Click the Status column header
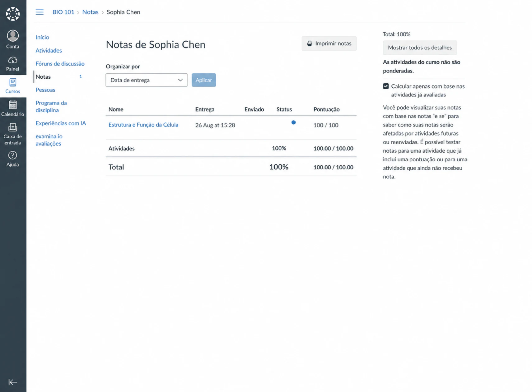This screenshot has width=532, height=392. [x=284, y=109]
